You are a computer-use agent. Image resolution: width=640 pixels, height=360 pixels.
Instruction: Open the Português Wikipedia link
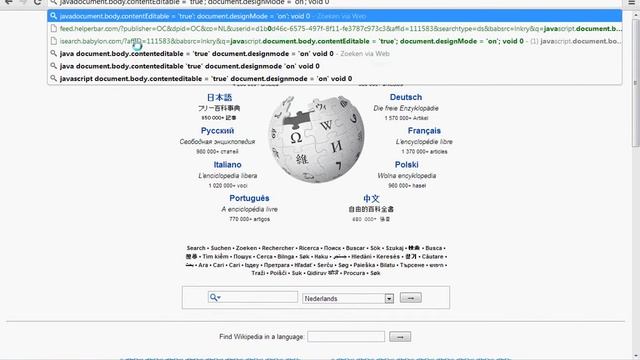pyautogui.click(x=249, y=198)
